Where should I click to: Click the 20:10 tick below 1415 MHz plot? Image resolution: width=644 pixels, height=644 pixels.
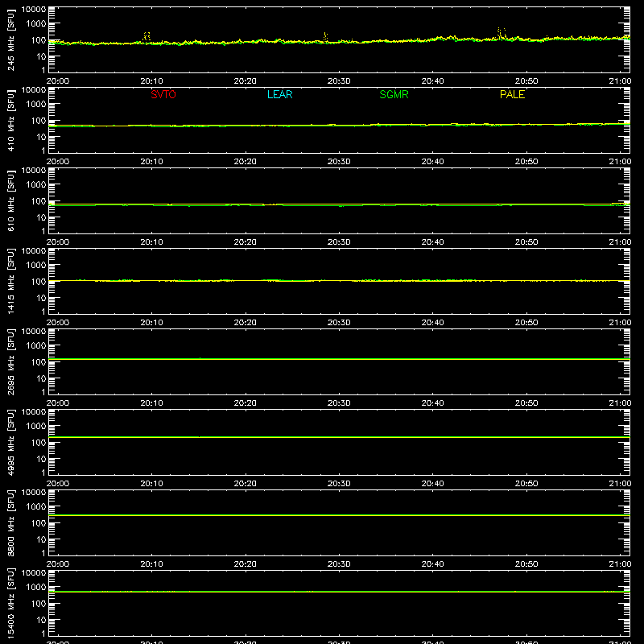[x=151, y=323]
